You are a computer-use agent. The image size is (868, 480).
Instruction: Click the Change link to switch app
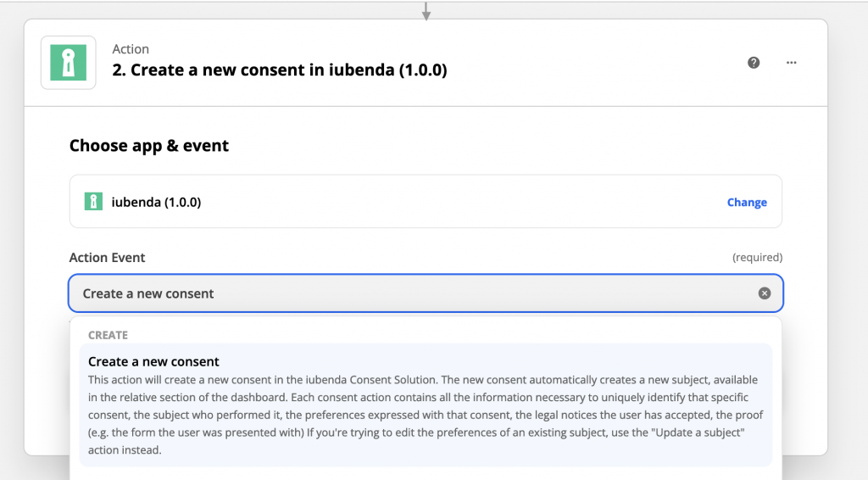point(747,203)
